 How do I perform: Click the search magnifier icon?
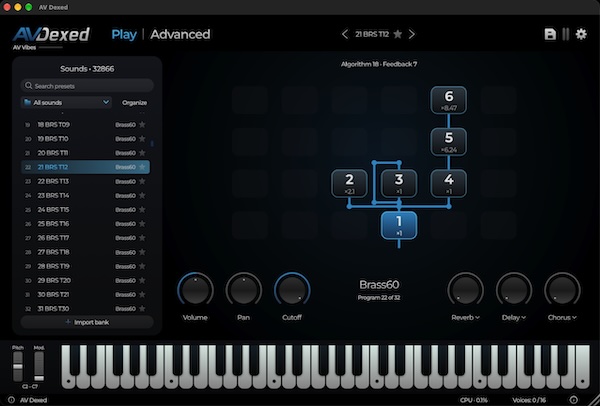point(28,86)
